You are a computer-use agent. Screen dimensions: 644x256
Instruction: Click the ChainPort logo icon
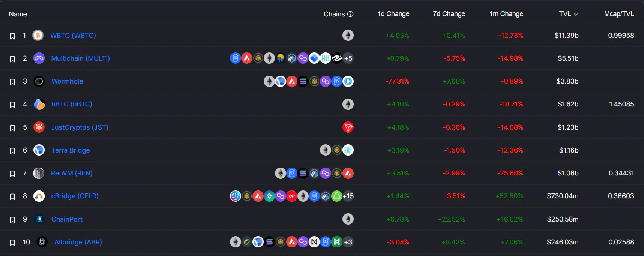click(x=39, y=219)
